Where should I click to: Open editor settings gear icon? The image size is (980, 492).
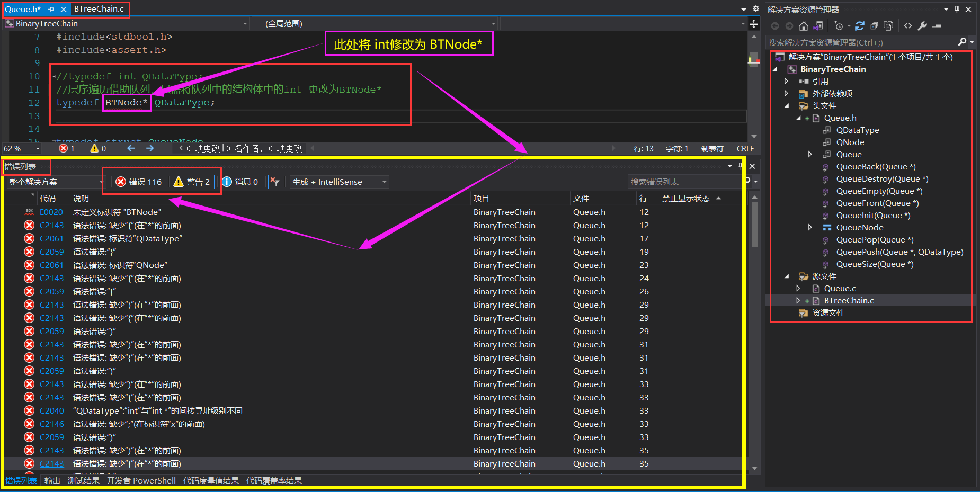coord(756,9)
